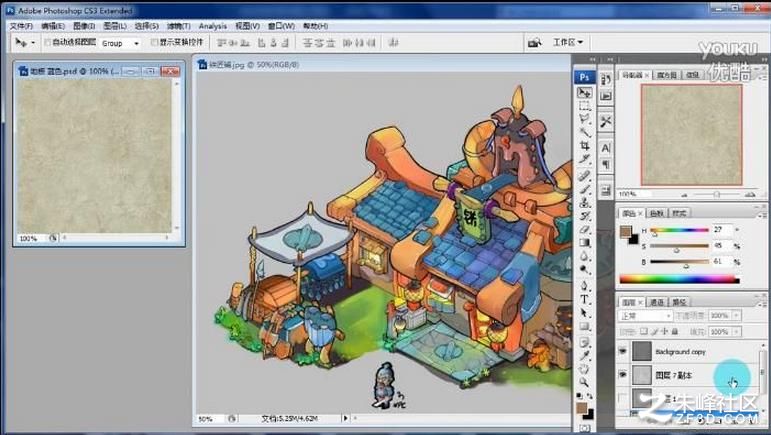Show the hidden third layer

[x=623, y=398]
